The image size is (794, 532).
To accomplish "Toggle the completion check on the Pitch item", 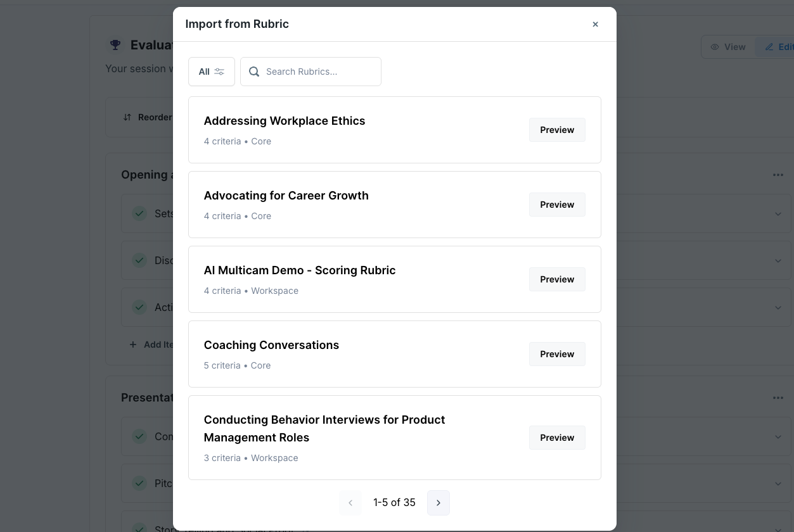I will (x=139, y=483).
